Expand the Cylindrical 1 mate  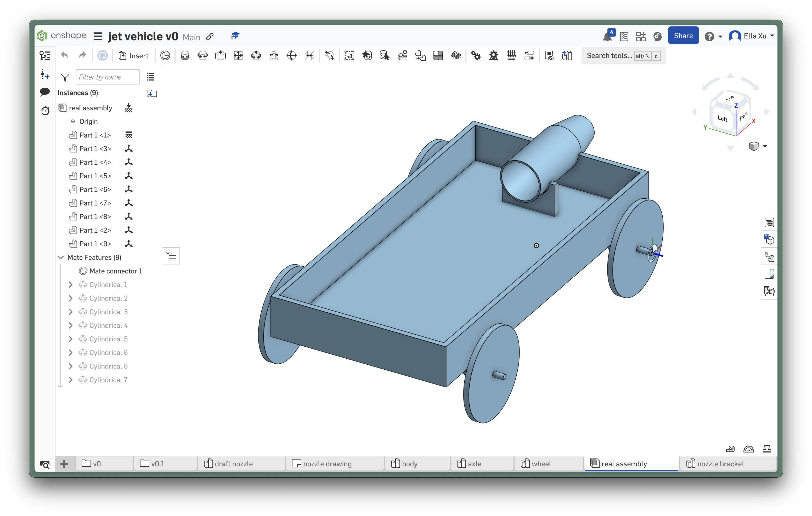tap(71, 284)
